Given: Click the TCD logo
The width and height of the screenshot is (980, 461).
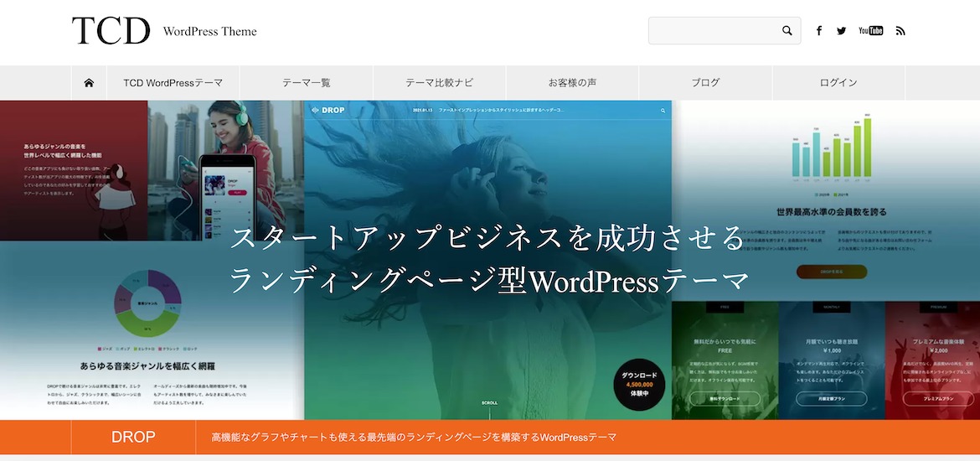Looking at the screenshot, I should coord(111,31).
